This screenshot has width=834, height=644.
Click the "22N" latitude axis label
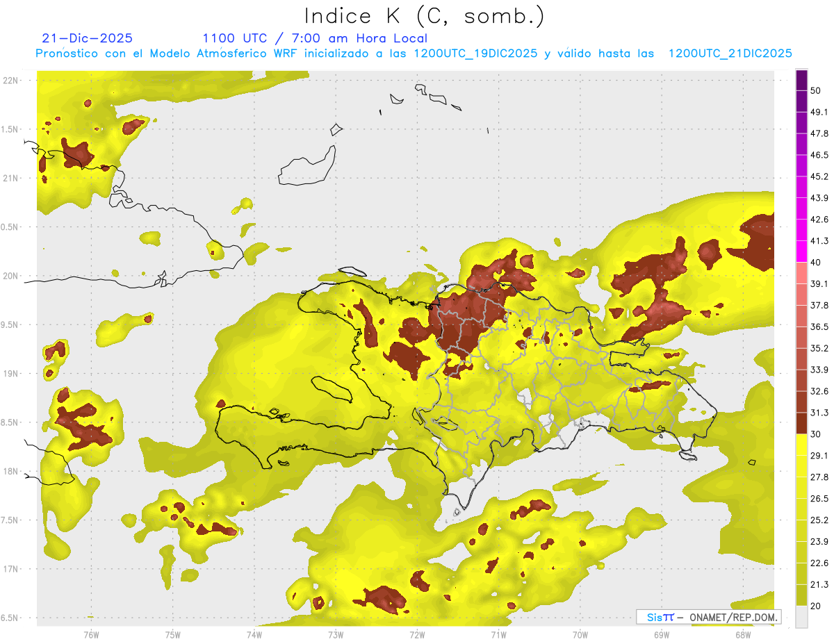pos(10,81)
